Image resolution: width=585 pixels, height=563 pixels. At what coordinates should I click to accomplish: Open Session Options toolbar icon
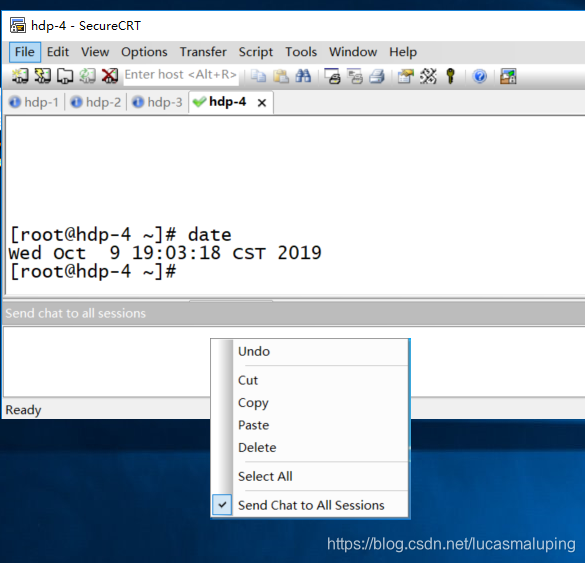tap(406, 76)
